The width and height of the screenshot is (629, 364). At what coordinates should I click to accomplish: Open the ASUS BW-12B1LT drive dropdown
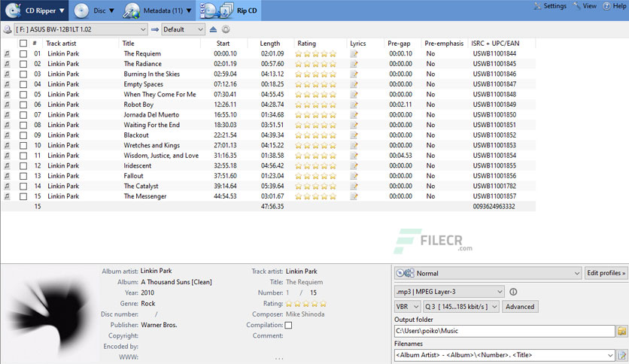(81, 29)
